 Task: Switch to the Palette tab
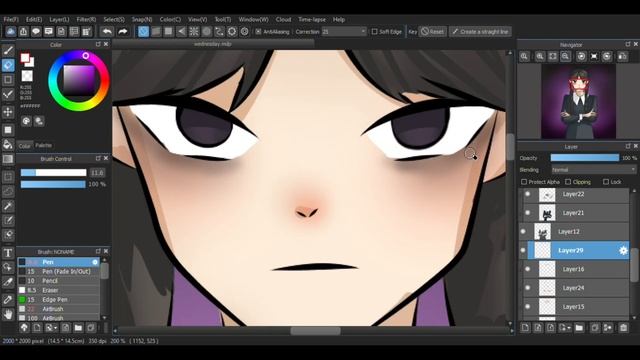pyautogui.click(x=43, y=145)
